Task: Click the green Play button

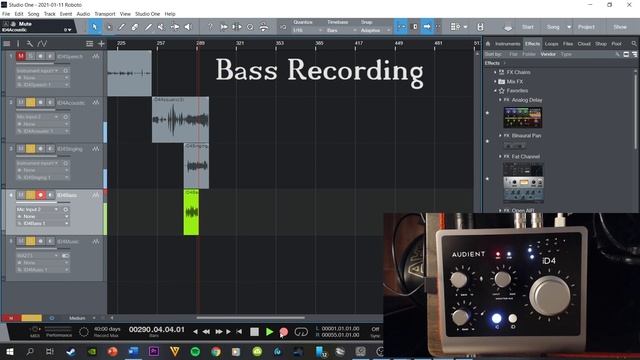Action: click(269, 332)
